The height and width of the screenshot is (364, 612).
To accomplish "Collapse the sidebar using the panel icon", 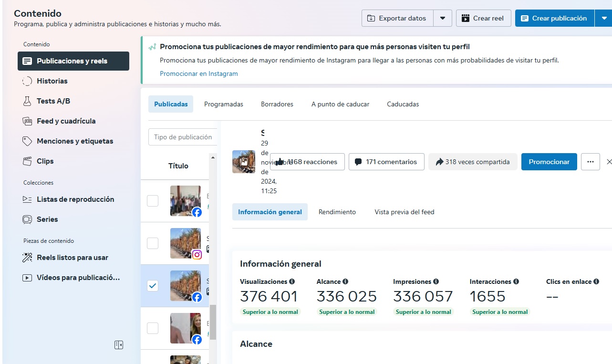I will coord(119,345).
